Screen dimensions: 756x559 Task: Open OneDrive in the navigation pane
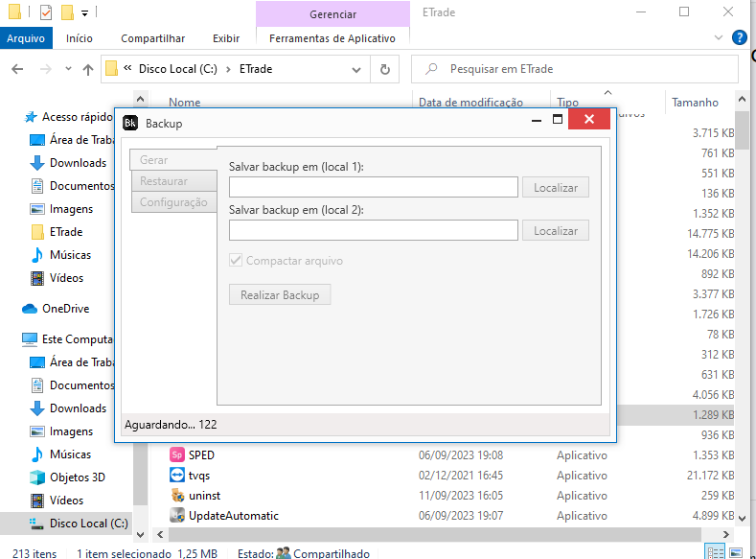coord(65,309)
